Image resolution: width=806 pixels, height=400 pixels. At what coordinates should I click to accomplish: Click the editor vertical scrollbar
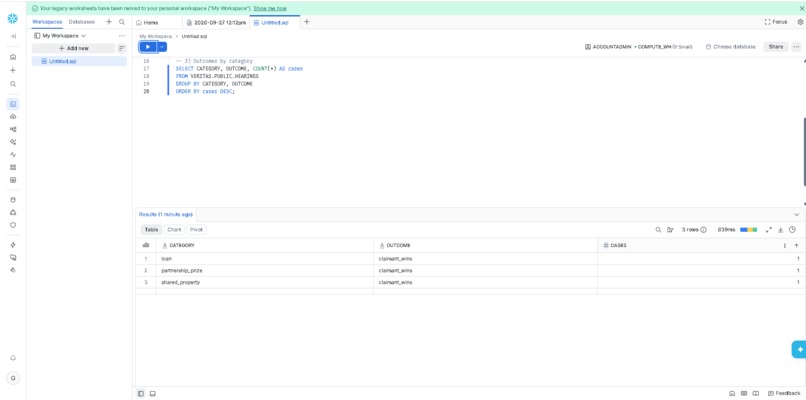804,152
